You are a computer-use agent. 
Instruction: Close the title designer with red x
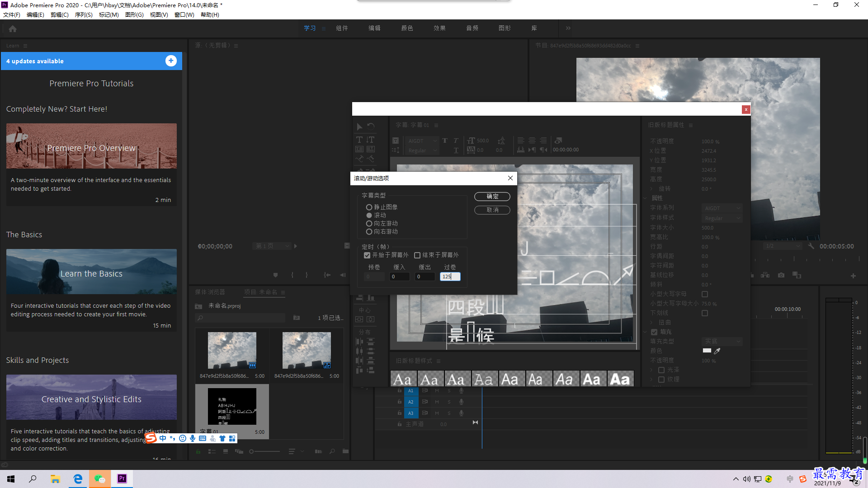click(x=746, y=109)
